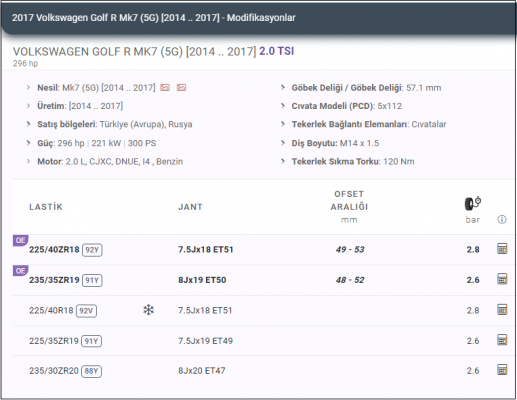Screen dimensions: 517x400
Task: Open calculator icon for 235/35ZR19 row
Action: (x=502, y=279)
